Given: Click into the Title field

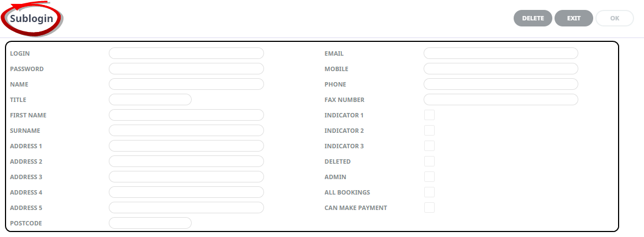Looking at the screenshot, I should tap(150, 100).
